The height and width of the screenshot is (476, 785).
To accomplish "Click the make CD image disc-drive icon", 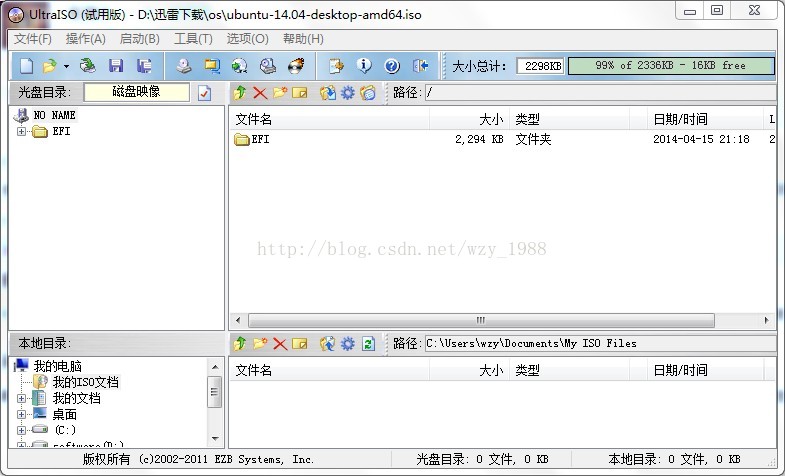I will (x=184, y=66).
